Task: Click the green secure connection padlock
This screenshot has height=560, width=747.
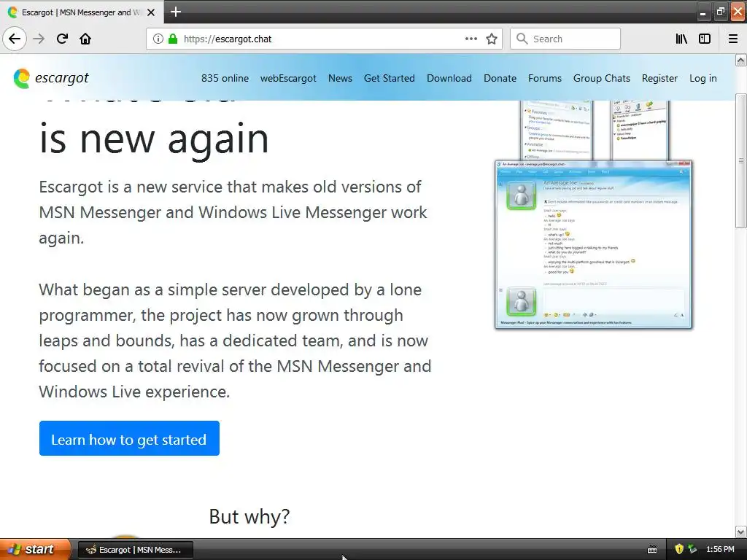Action: (x=173, y=39)
